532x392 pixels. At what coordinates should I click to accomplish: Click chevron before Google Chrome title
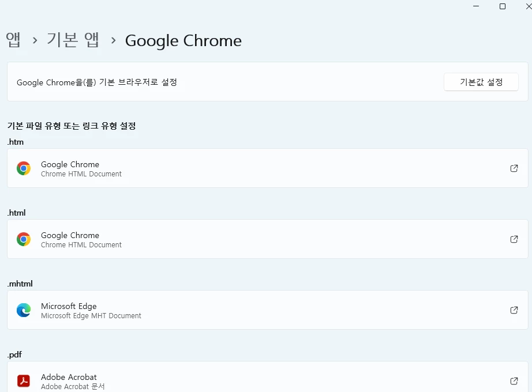[113, 41]
